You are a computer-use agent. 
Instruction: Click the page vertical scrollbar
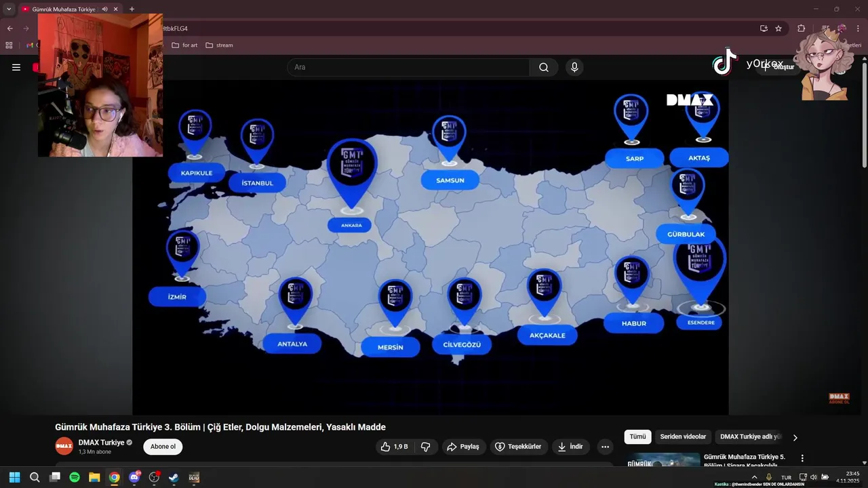click(864, 115)
